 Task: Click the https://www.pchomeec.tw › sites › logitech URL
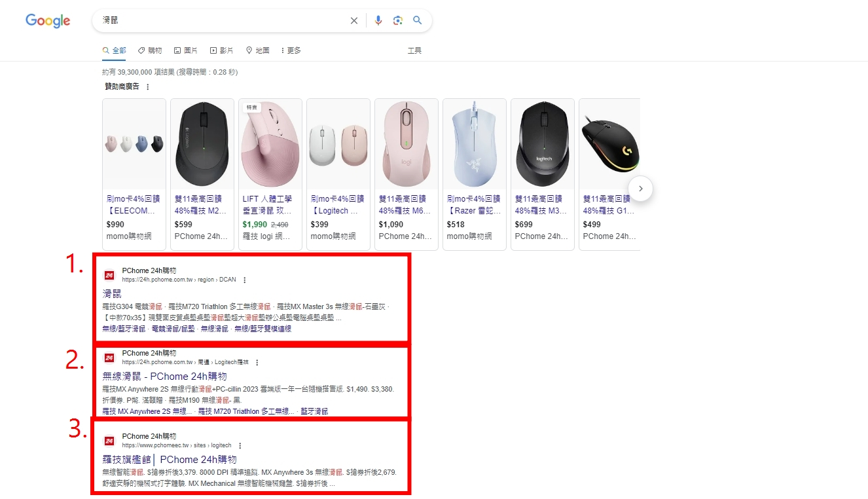176,445
